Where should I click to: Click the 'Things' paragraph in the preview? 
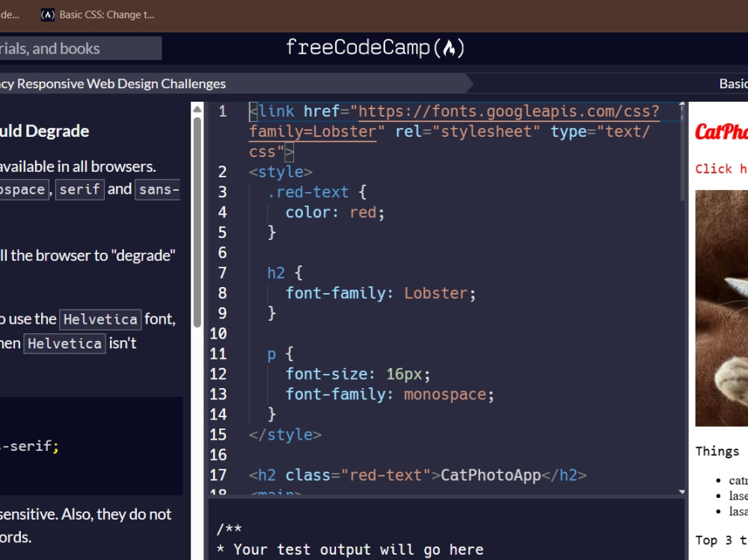point(717,452)
